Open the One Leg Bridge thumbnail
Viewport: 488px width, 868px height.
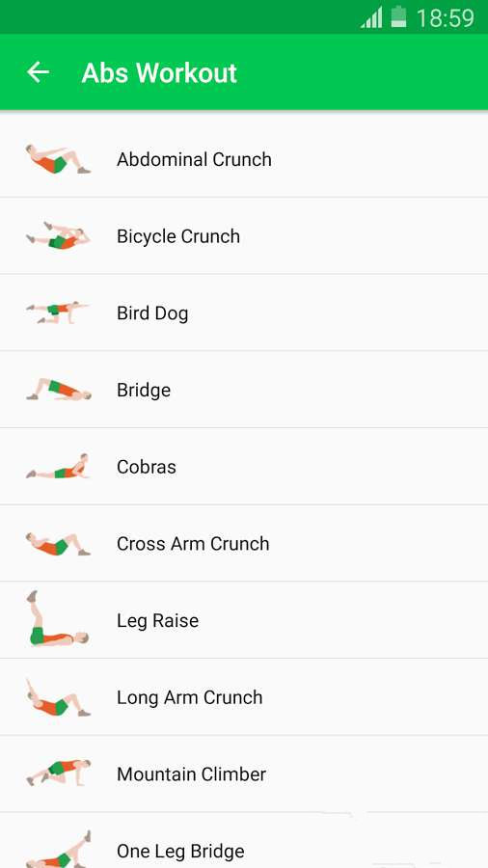pos(58,849)
